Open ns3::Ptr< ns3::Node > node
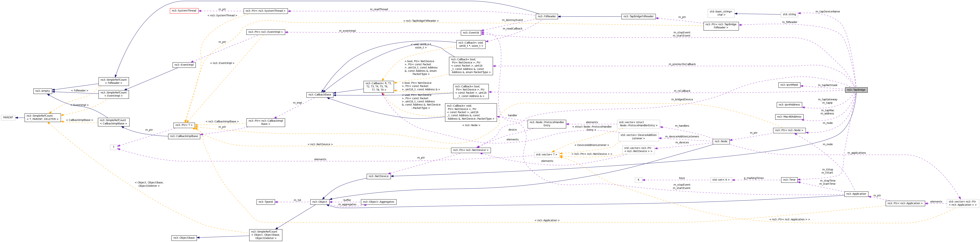This screenshot has height=242, width=980. pos(789,131)
